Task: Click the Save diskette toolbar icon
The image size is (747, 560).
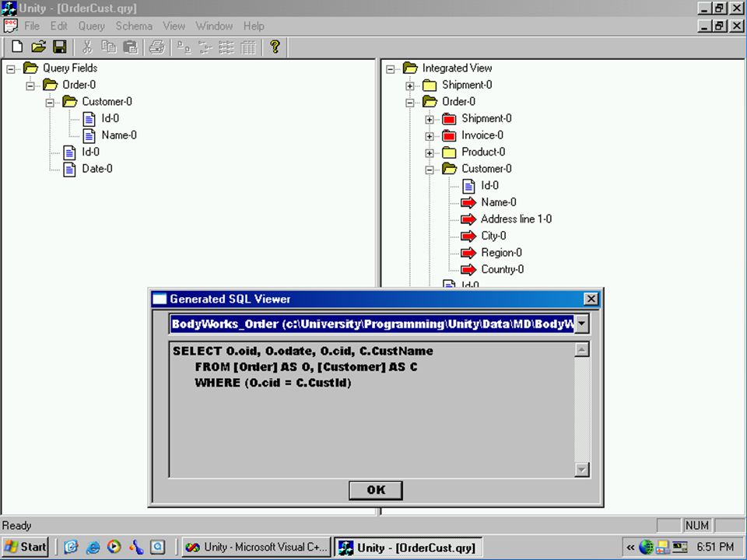Action: point(60,47)
